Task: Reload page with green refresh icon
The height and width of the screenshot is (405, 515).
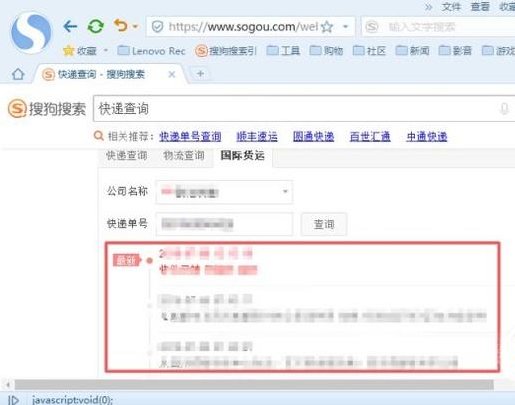Action: click(x=96, y=26)
